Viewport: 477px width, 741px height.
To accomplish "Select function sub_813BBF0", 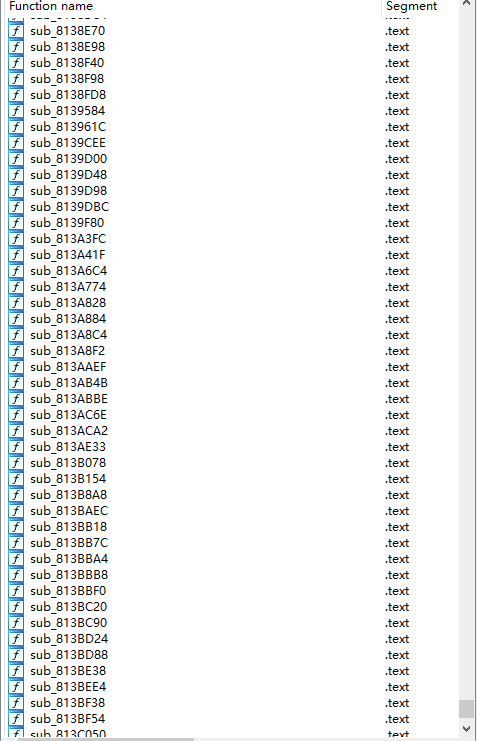I will pos(68,591).
